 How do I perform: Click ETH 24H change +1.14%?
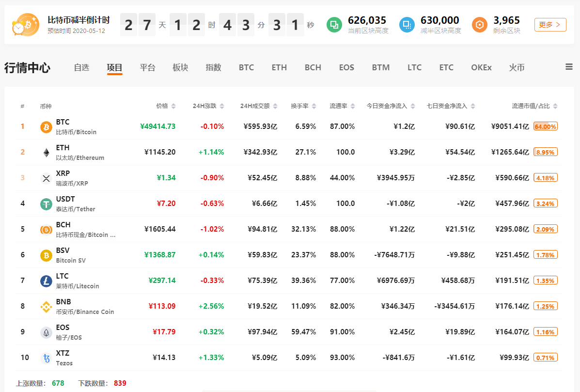(x=211, y=152)
